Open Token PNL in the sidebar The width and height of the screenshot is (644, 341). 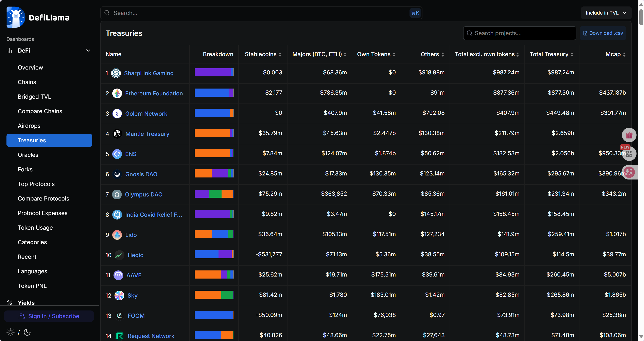[x=32, y=286]
